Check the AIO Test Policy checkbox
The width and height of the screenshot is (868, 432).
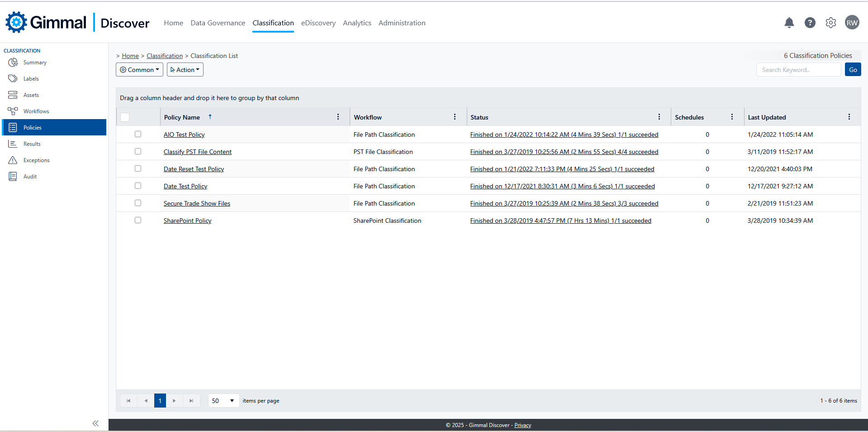pos(138,134)
